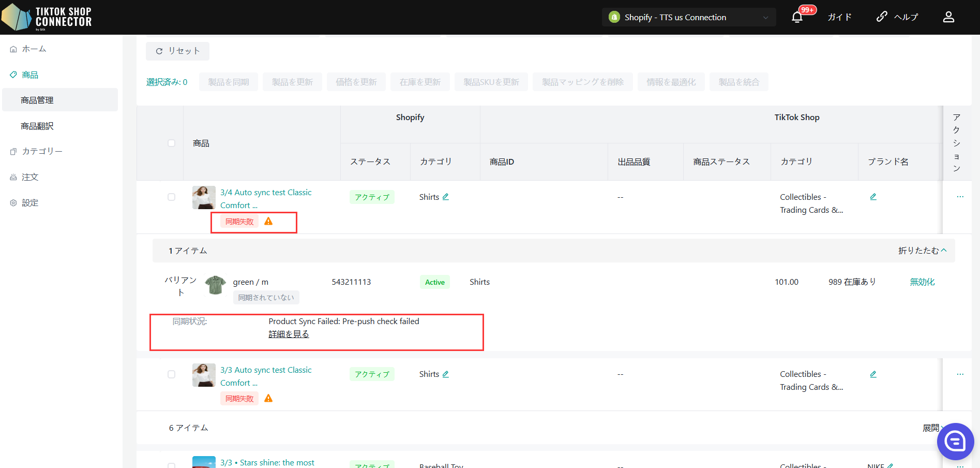Click 情報を最適化 button

[671, 82]
